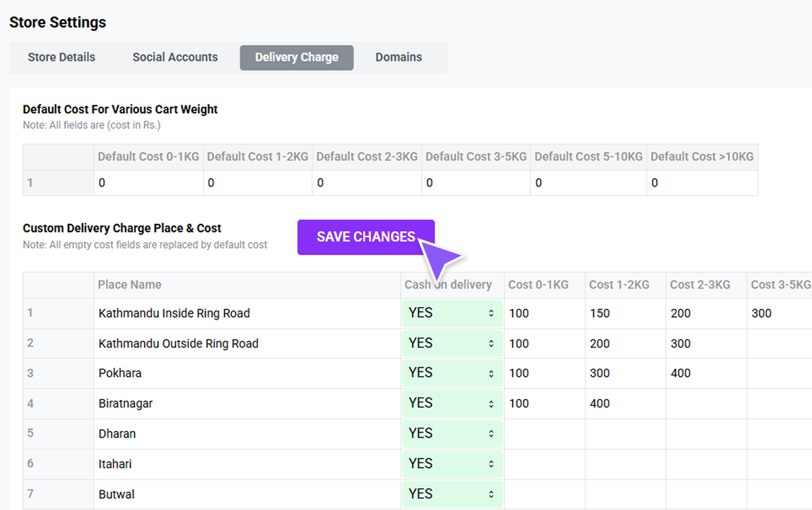Open the Biratnagar Cash on delivery selector

pyautogui.click(x=452, y=403)
